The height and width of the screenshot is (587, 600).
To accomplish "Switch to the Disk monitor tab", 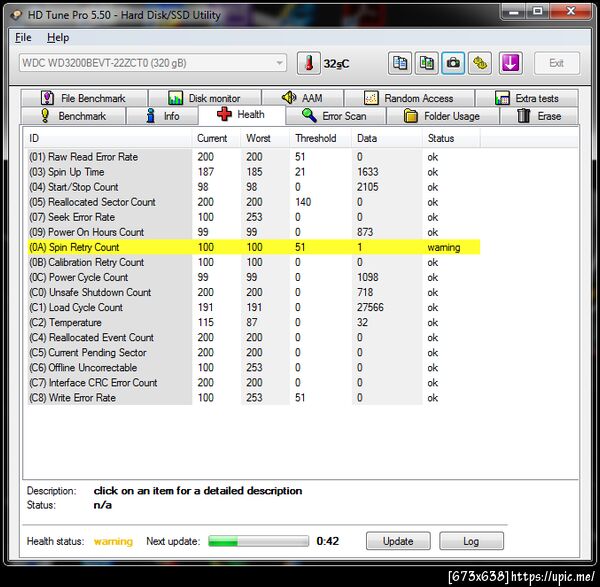I will click(205, 98).
